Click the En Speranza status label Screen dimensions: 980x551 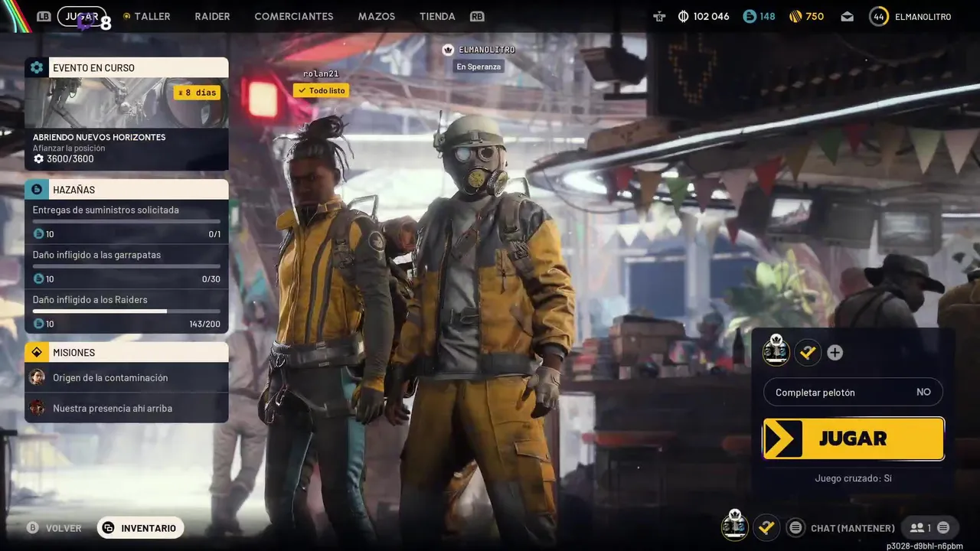(479, 67)
